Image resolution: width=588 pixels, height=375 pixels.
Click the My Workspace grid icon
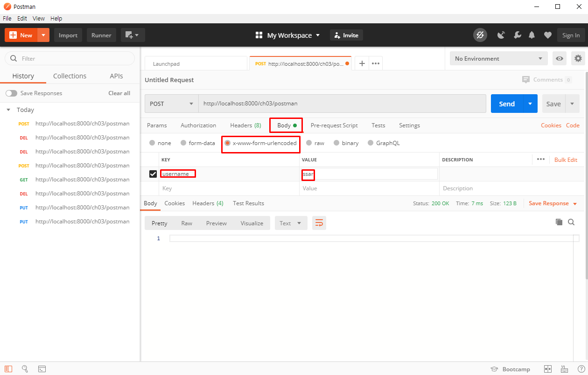[259, 35]
